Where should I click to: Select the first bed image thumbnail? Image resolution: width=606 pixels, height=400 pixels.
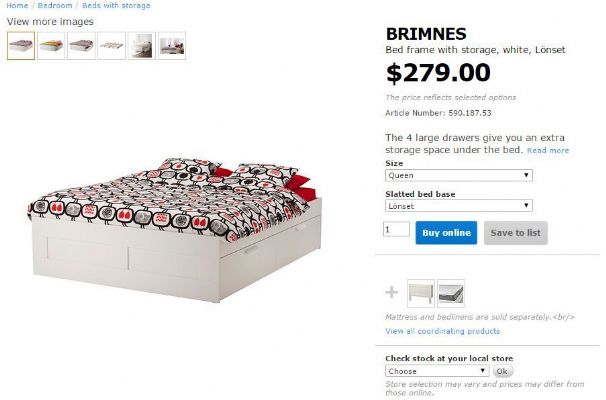(x=21, y=45)
